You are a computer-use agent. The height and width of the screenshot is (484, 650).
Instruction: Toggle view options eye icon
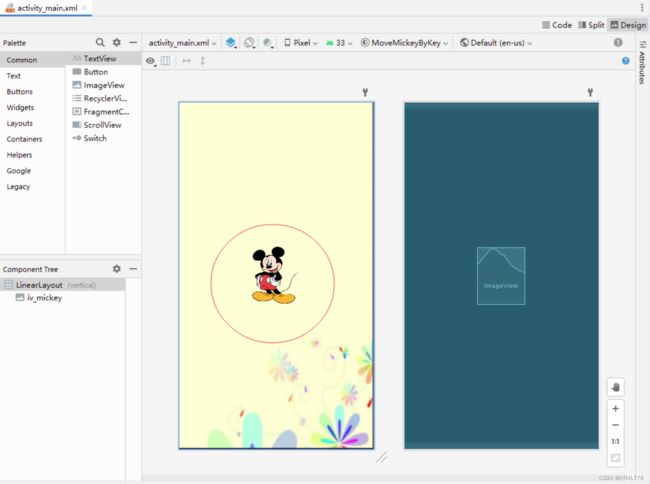click(150, 61)
